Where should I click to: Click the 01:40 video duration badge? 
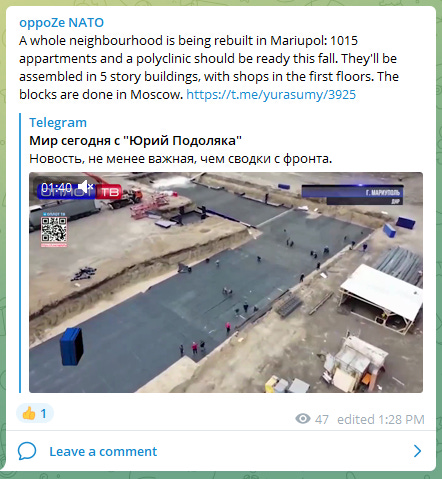click(56, 187)
